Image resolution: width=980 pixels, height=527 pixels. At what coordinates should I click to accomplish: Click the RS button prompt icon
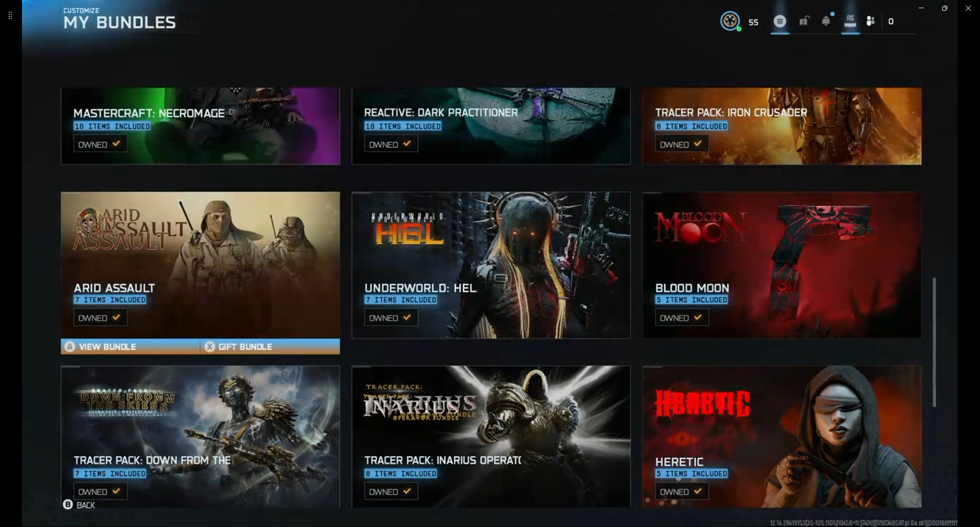point(850,21)
